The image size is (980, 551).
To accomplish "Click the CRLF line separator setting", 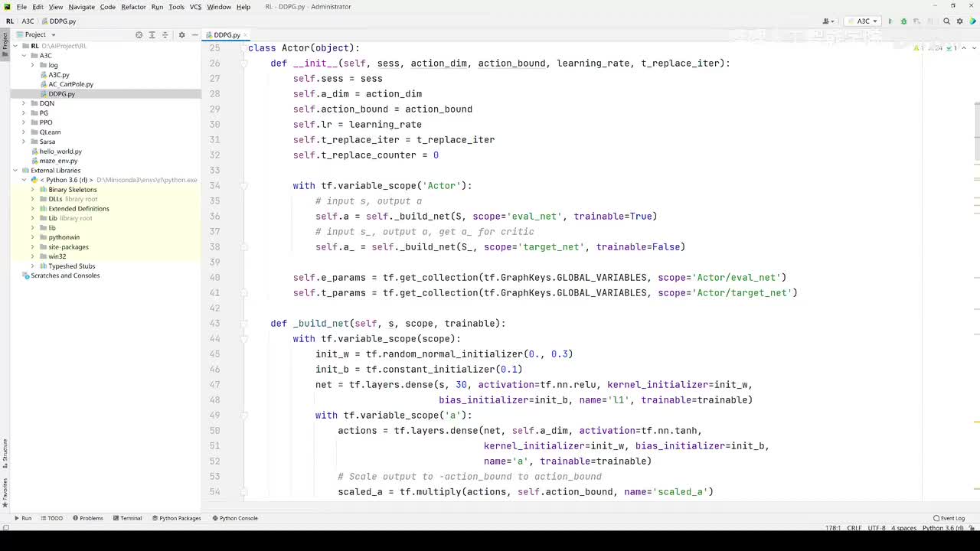I will [x=854, y=528].
